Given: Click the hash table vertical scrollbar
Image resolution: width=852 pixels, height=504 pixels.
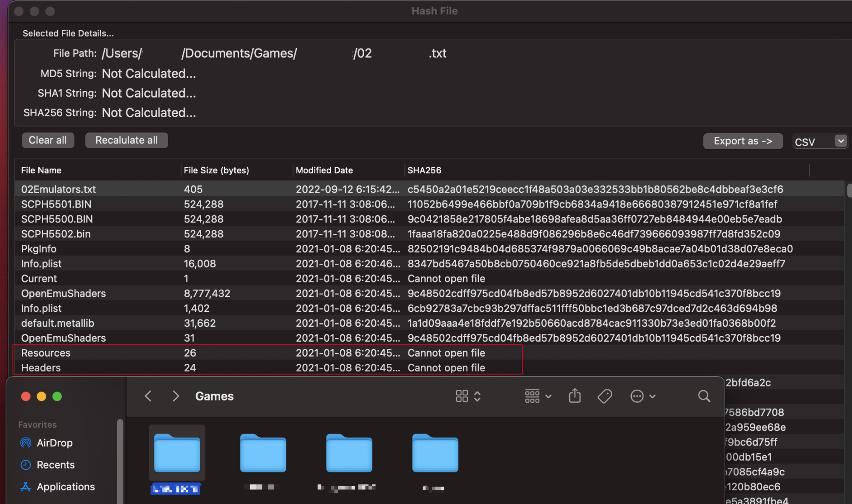Looking at the screenshot, I should [x=849, y=191].
